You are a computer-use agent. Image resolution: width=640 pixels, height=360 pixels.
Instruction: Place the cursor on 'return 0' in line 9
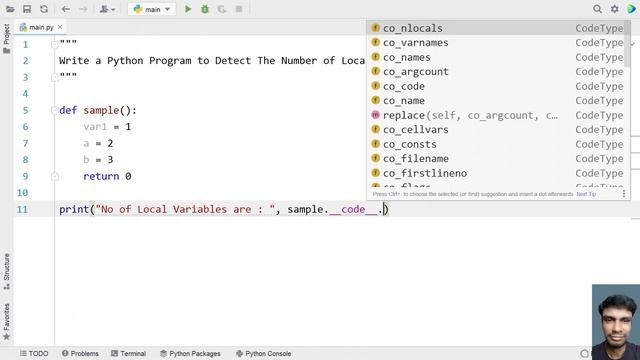click(107, 176)
